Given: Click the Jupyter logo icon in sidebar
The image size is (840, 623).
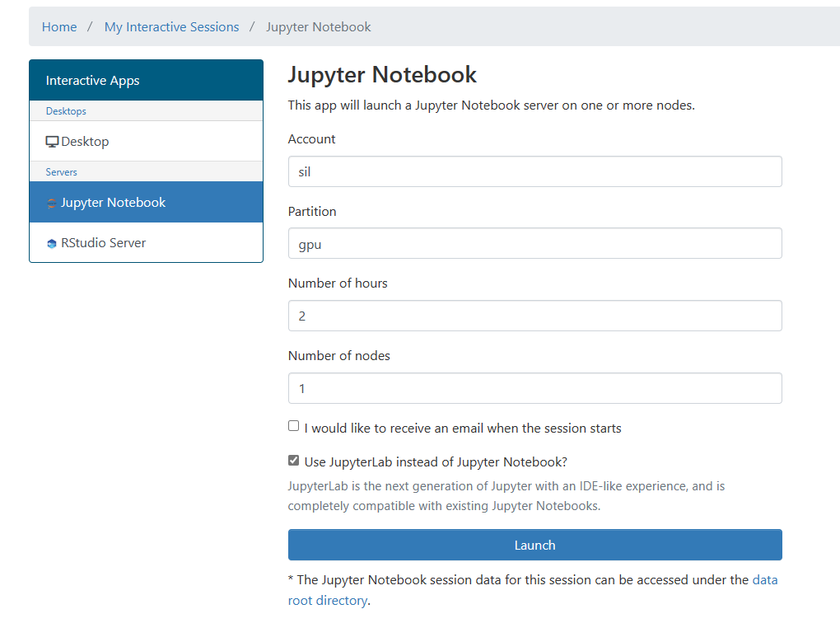Looking at the screenshot, I should pyautogui.click(x=51, y=204).
